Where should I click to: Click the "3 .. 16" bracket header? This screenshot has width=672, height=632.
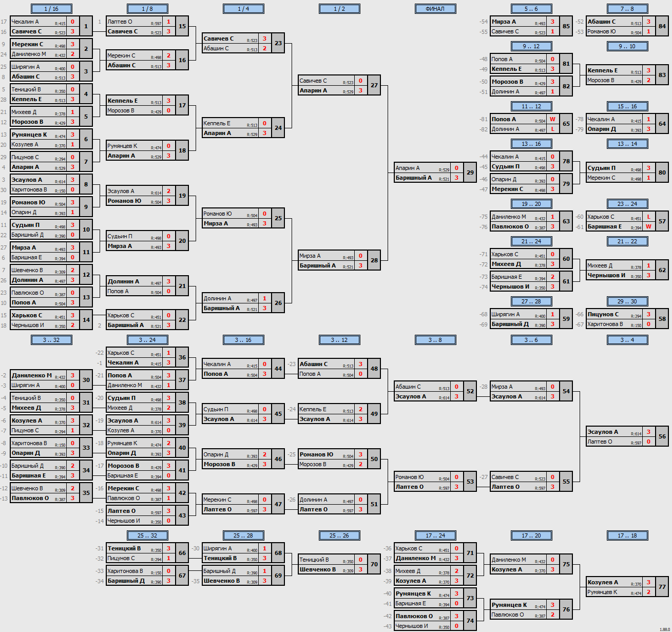pyautogui.click(x=243, y=340)
